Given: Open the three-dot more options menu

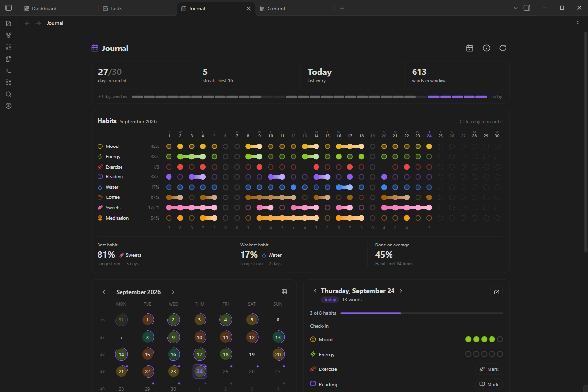Looking at the screenshot, I should [x=578, y=23].
